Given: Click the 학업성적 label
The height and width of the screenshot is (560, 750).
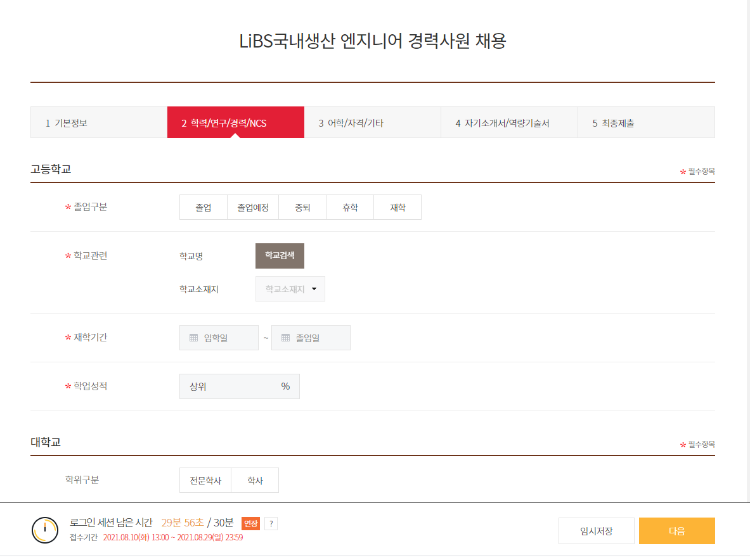Looking at the screenshot, I should tap(91, 386).
